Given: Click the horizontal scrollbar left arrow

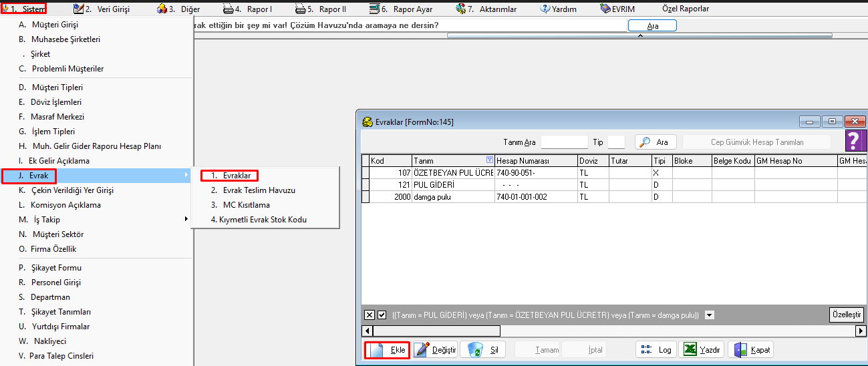Looking at the screenshot, I should point(367,331).
